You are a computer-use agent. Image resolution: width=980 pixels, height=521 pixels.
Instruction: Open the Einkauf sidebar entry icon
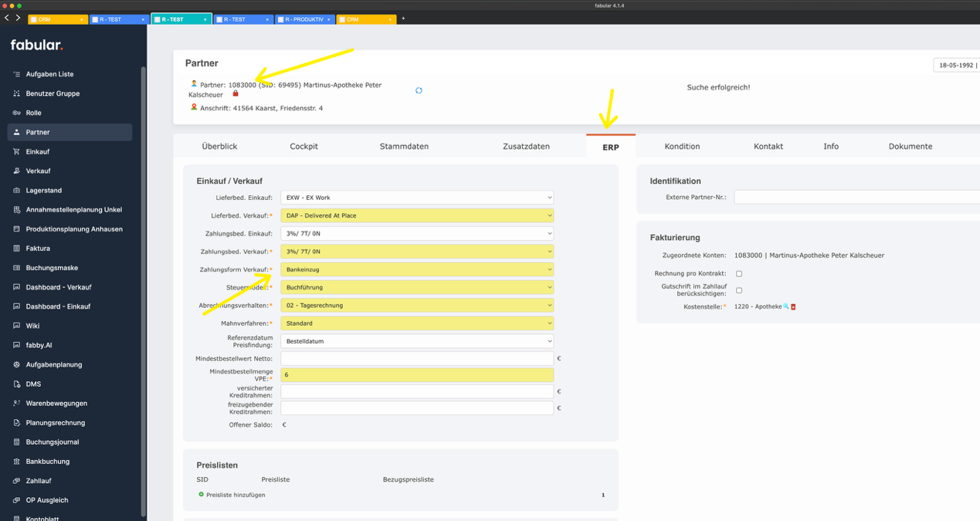click(x=17, y=151)
